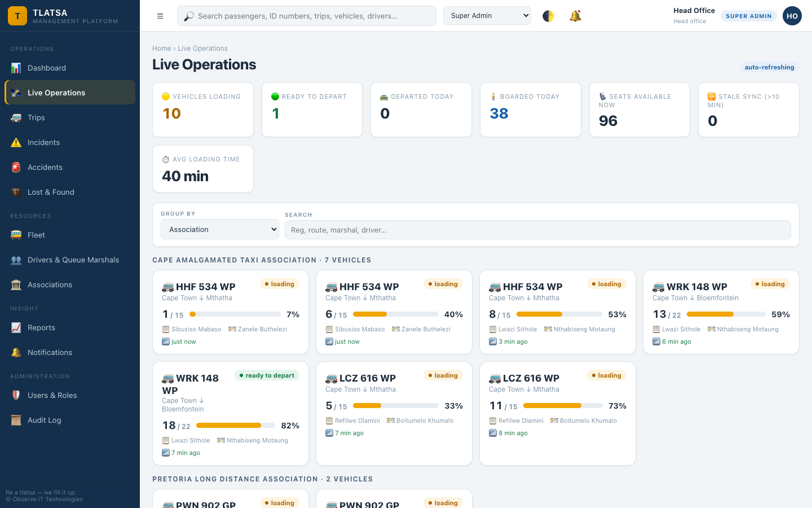Click the Associations building icon
The height and width of the screenshot is (508, 812).
[x=16, y=284]
